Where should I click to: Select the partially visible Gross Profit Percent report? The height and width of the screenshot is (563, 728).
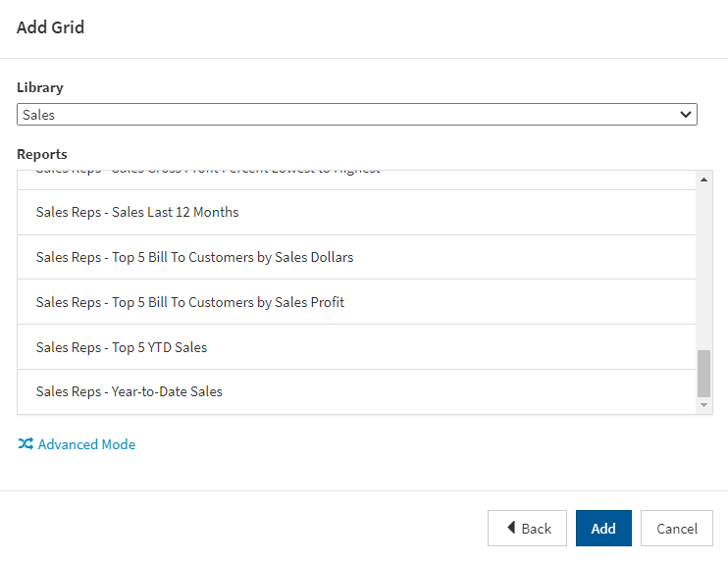click(356, 179)
